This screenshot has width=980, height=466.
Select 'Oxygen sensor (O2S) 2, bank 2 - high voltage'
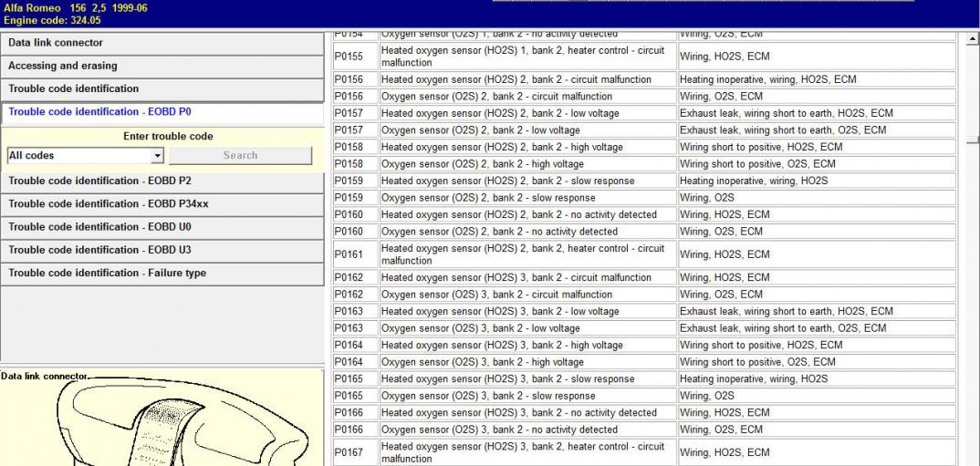point(528,163)
